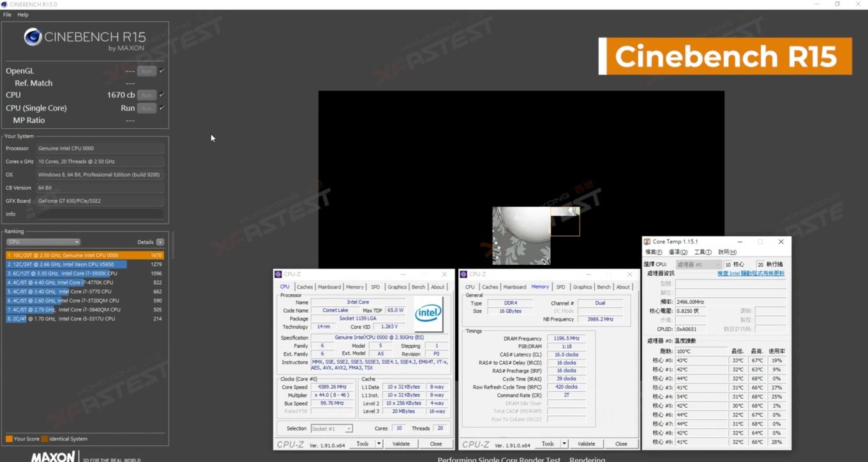
Task: Click Tools button in left CPU-Z window
Action: tap(363, 443)
